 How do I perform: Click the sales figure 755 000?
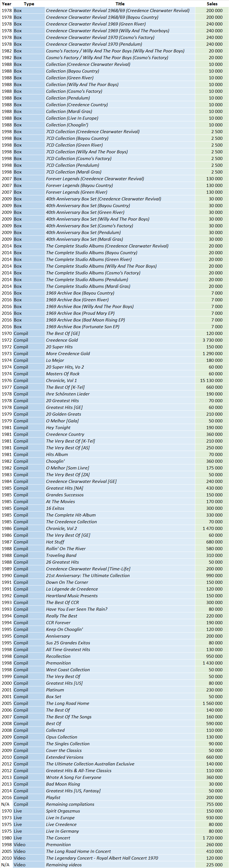(214, 804)
